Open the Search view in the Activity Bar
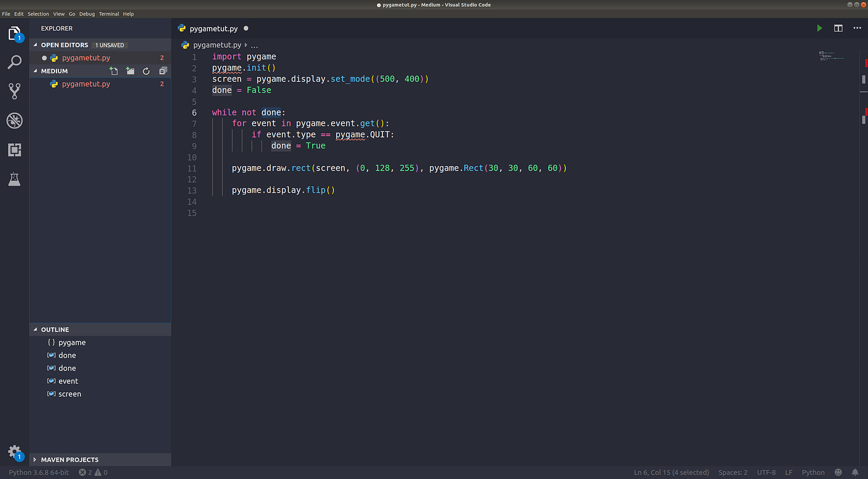The image size is (868, 479). point(14,62)
